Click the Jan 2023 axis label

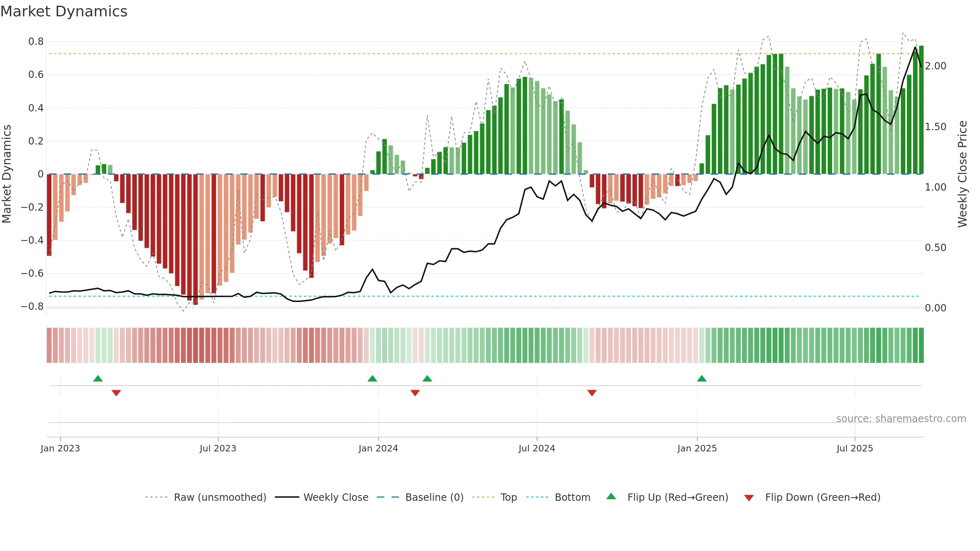click(60, 448)
